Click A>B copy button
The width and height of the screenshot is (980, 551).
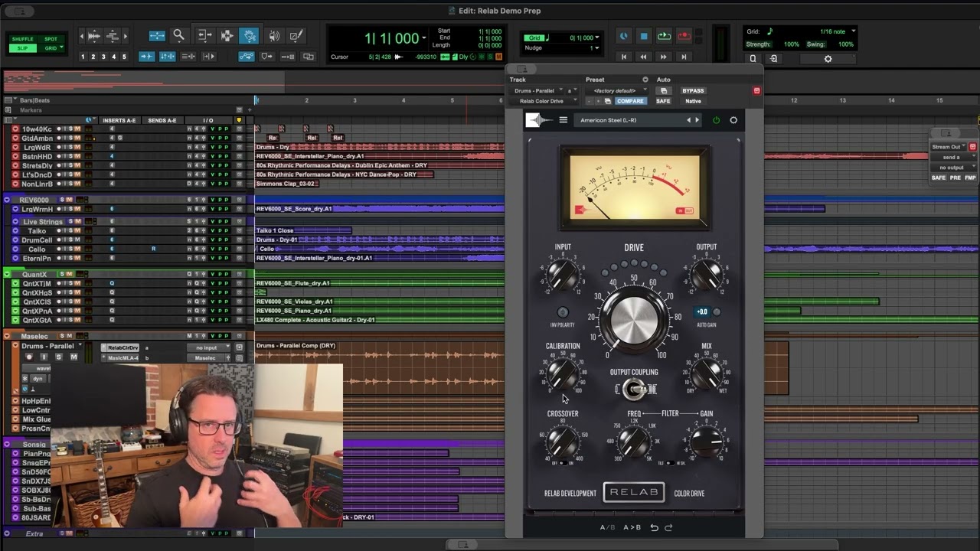pyautogui.click(x=632, y=527)
